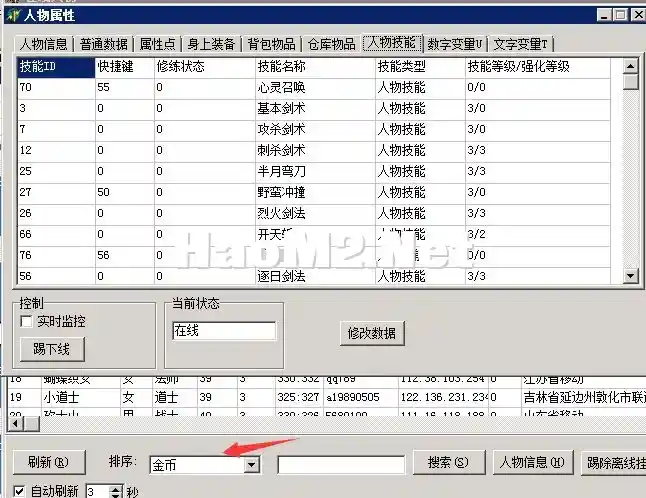Click the 搜索(S) button
Screen dimensions: 646x498
click(x=449, y=462)
